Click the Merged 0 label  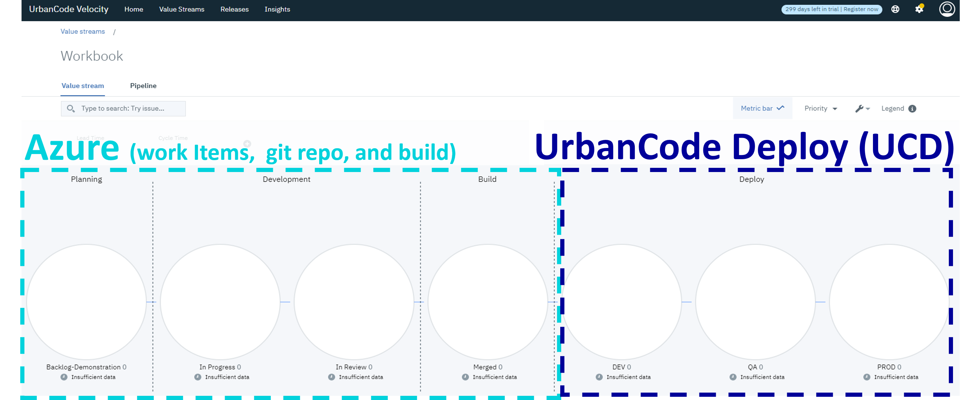click(x=488, y=367)
